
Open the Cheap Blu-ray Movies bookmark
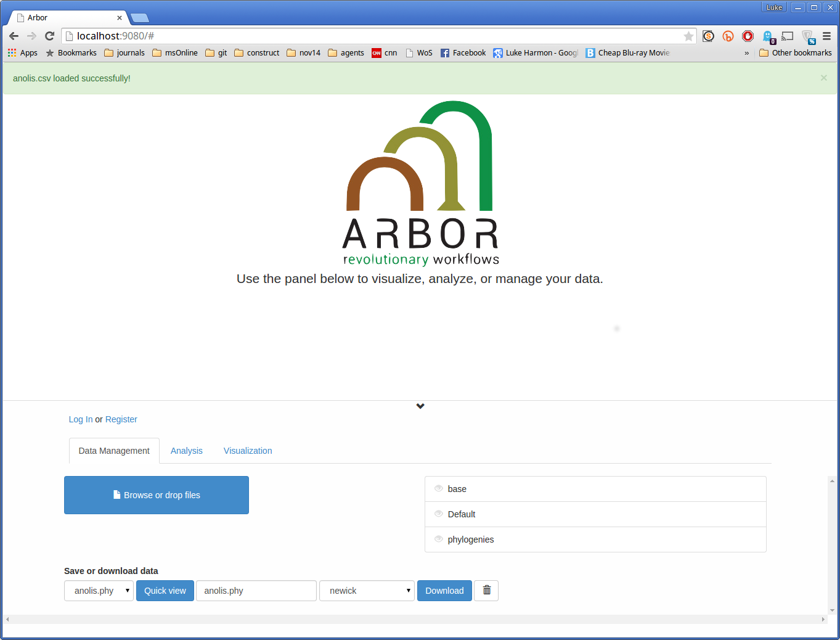[627, 53]
